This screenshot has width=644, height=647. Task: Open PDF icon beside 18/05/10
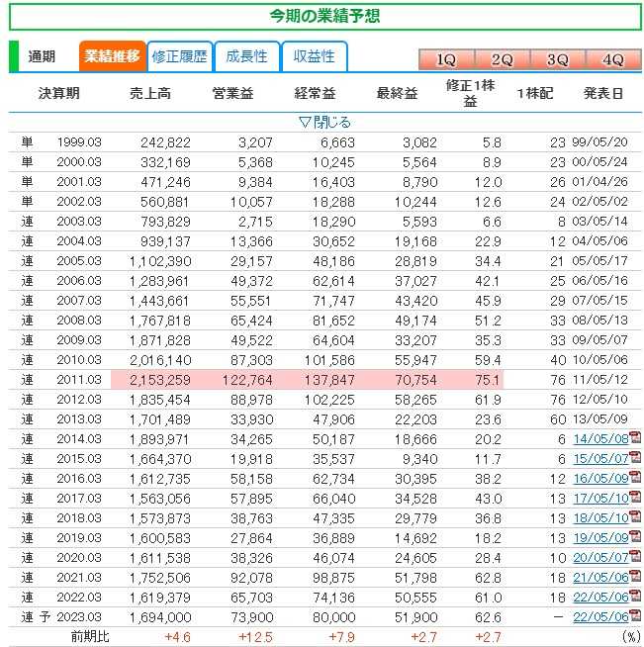point(635,516)
